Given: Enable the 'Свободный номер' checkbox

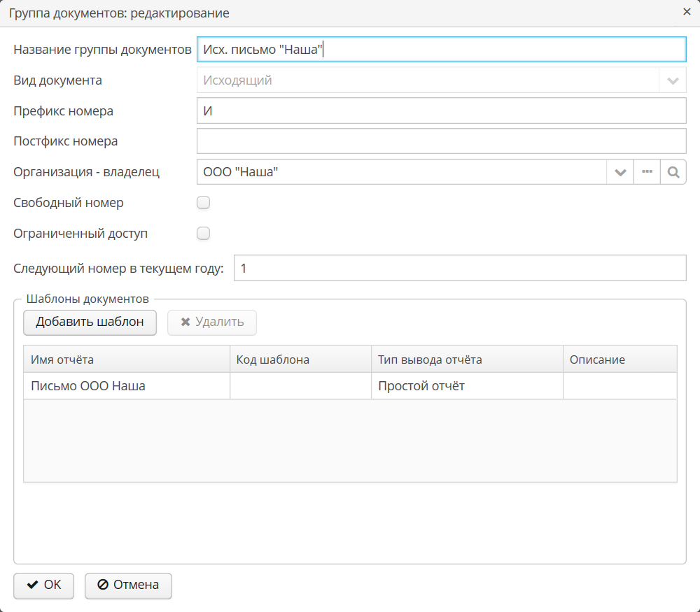Looking at the screenshot, I should 204,203.
